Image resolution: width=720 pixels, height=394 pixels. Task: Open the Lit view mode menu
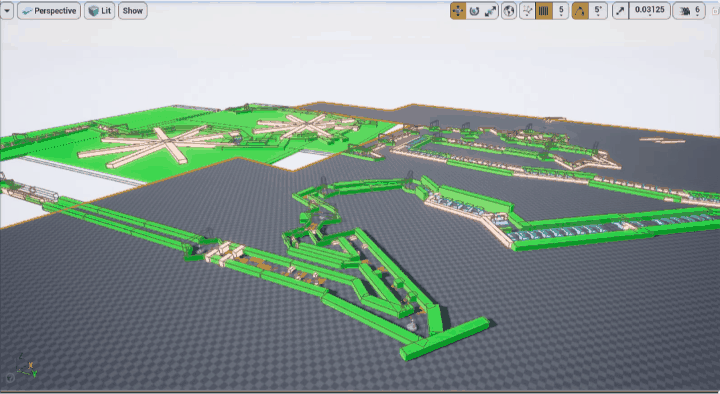point(100,11)
